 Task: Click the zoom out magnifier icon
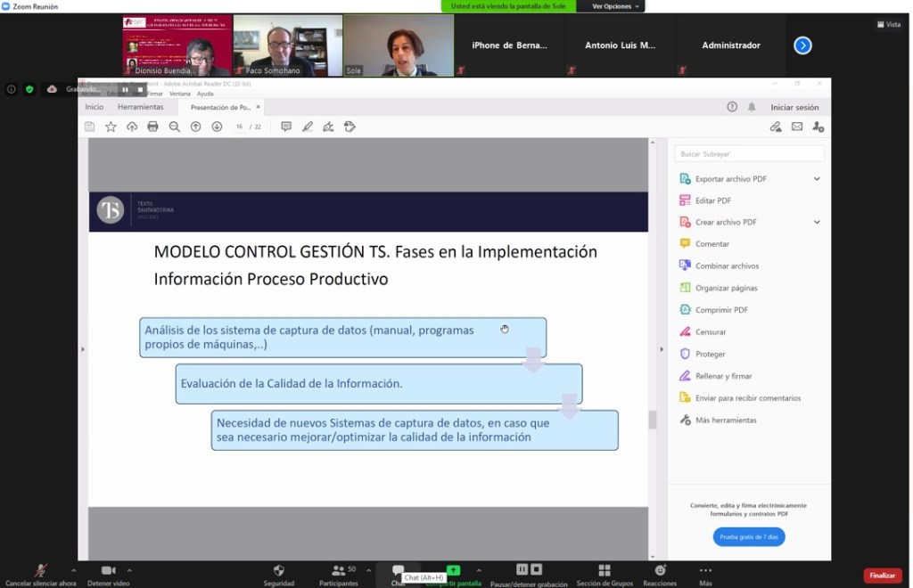click(x=174, y=127)
